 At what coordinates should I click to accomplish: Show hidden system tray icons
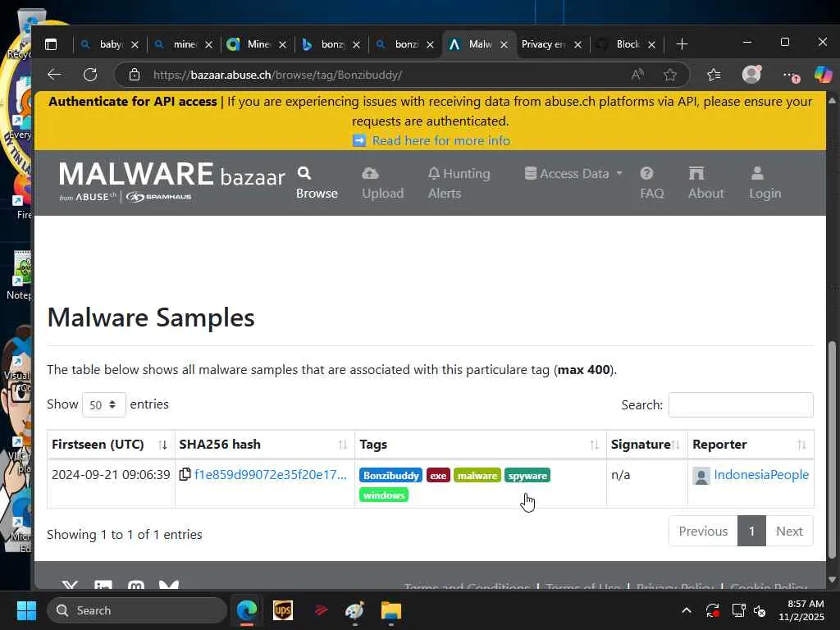tap(687, 610)
